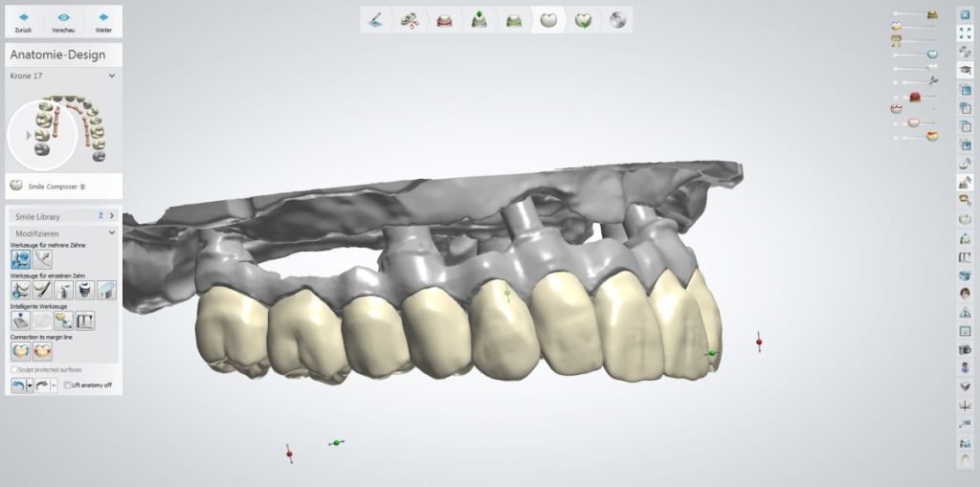980x487 pixels.
Task: Open the insertion direction step with green arrow
Action: (479, 20)
